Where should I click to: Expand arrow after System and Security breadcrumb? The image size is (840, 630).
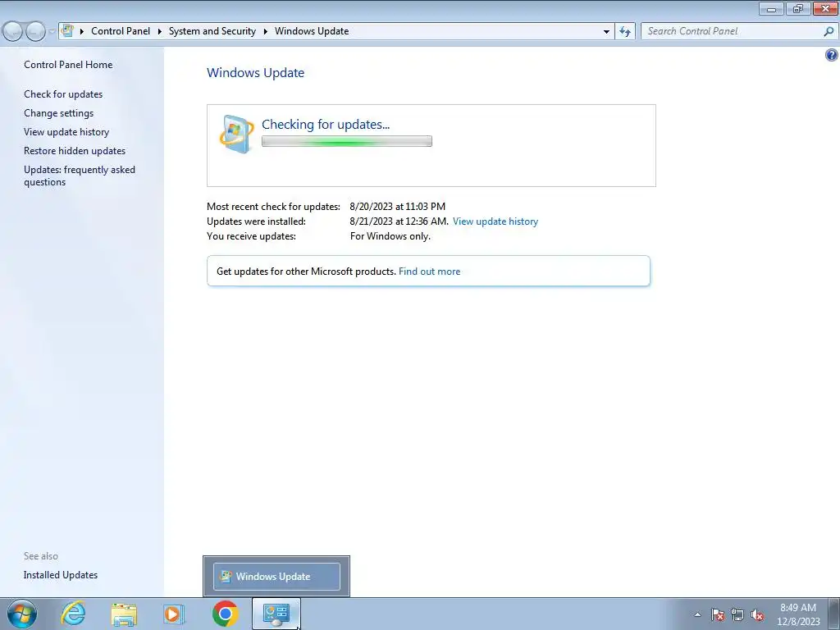265,31
